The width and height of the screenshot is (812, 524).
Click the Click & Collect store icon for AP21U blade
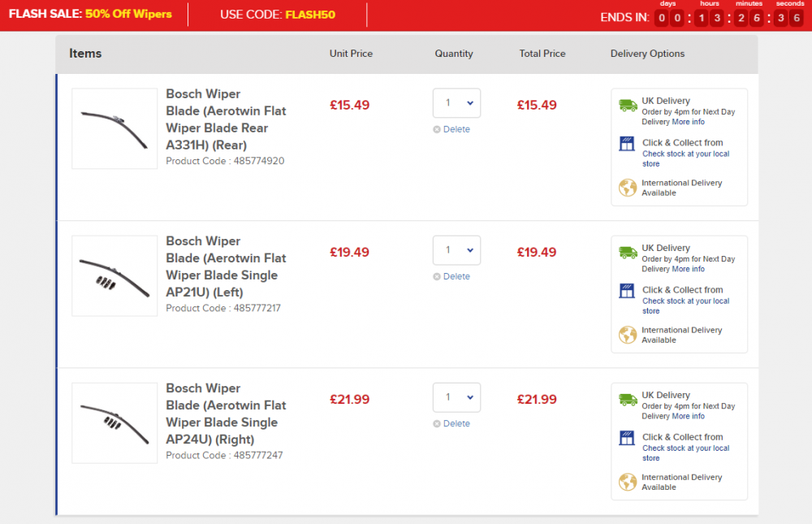tap(627, 291)
